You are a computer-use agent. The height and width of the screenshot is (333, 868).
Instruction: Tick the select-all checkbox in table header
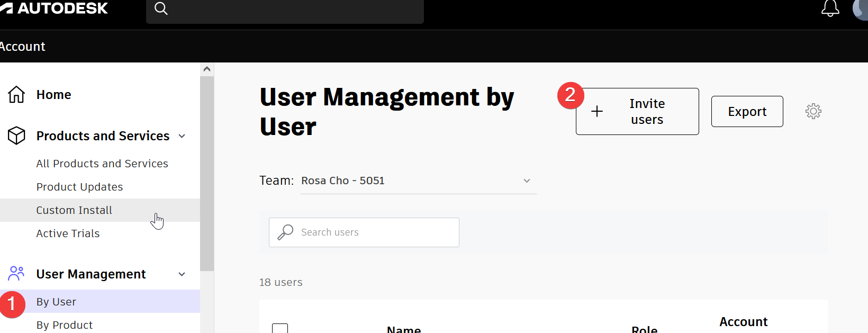point(280,328)
